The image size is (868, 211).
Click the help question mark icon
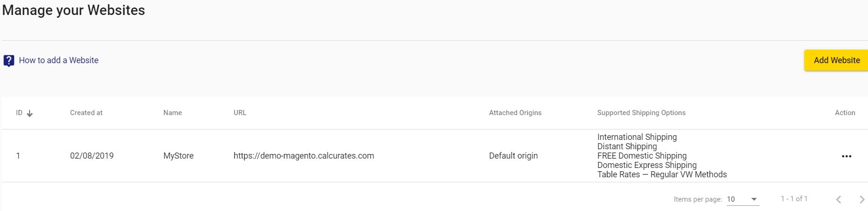[8, 61]
